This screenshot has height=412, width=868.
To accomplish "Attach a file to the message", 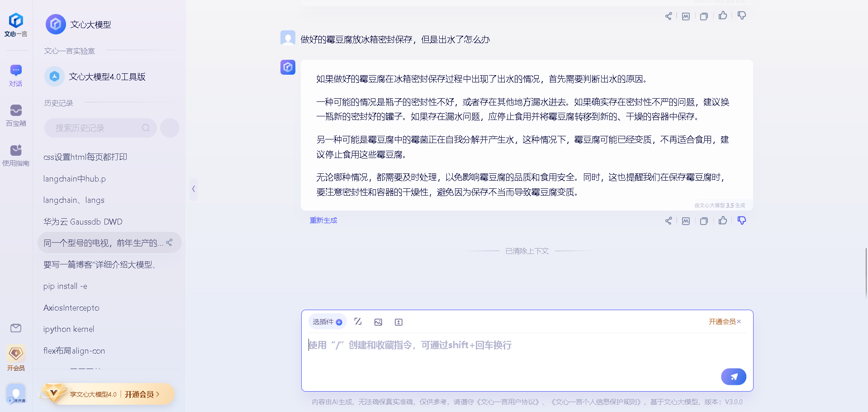I will tap(398, 322).
